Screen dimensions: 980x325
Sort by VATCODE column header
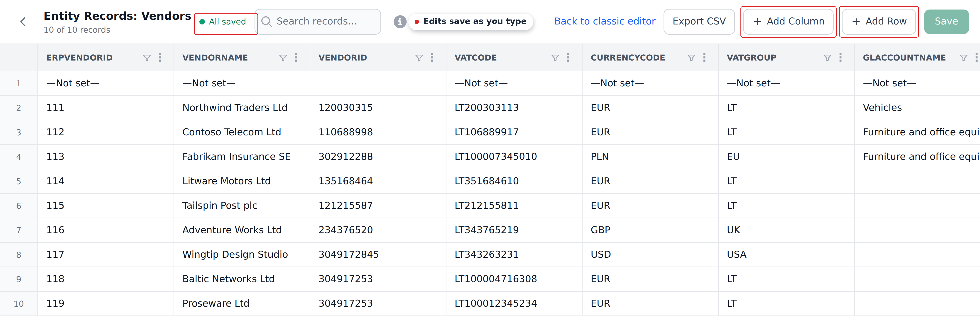tap(475, 58)
